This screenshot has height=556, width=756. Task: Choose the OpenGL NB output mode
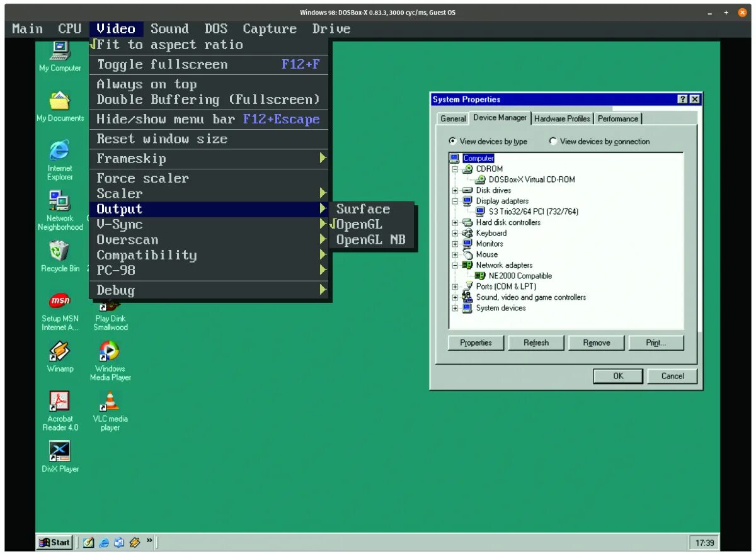372,240
